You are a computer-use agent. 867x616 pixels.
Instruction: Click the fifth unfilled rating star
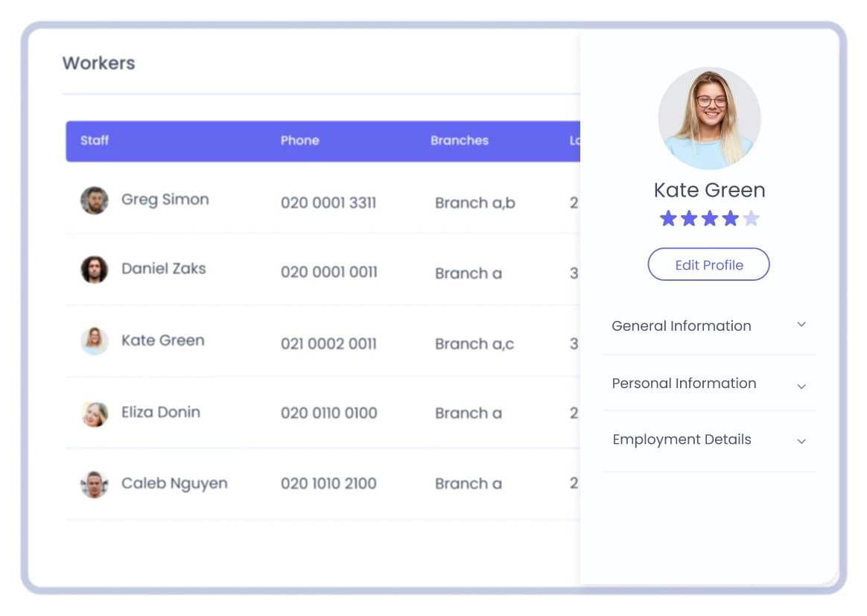point(752,217)
